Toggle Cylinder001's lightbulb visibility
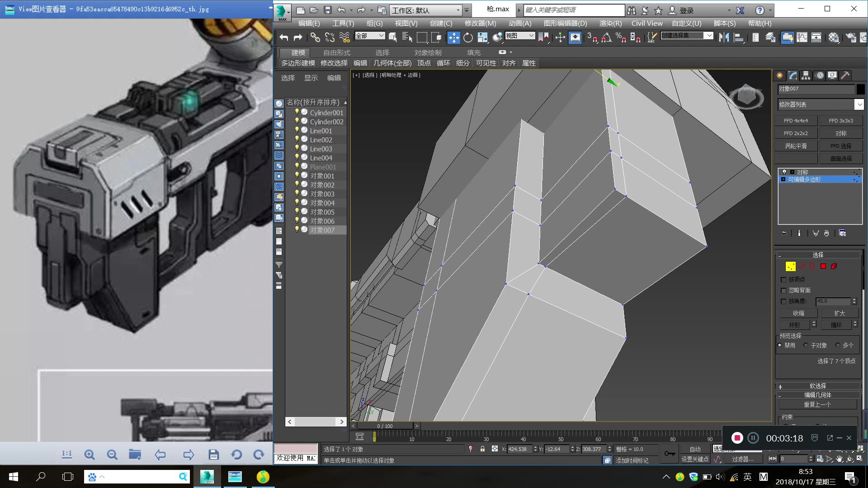Viewport: 868px width, 488px height. [297, 113]
